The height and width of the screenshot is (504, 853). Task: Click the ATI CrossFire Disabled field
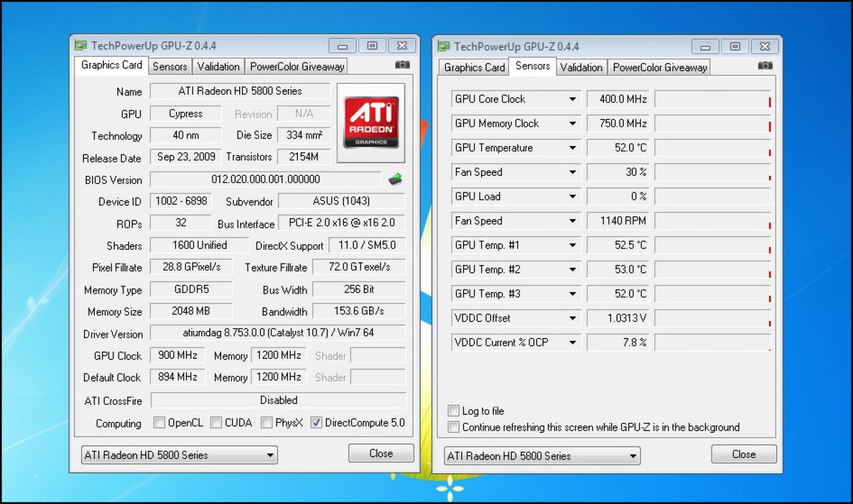click(278, 400)
